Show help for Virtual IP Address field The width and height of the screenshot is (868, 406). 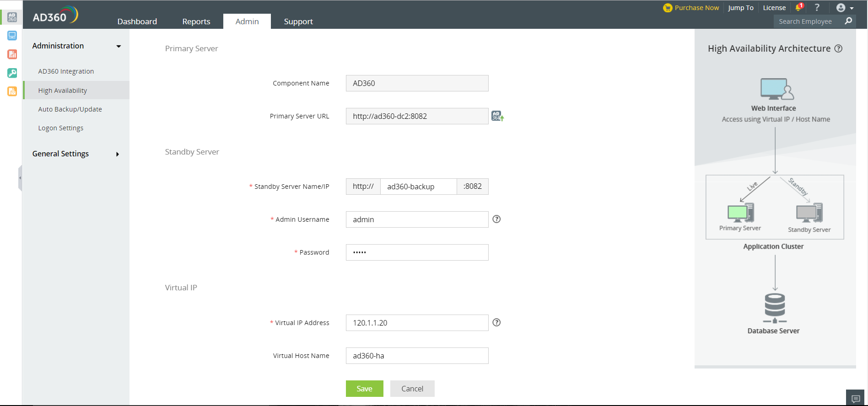(496, 322)
